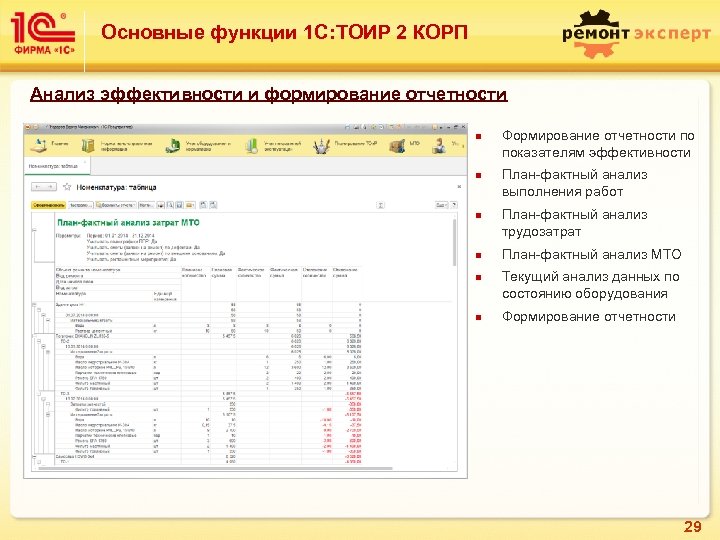Click the report vertical scrollbar
Screen dimensions: 720x540
(455, 242)
